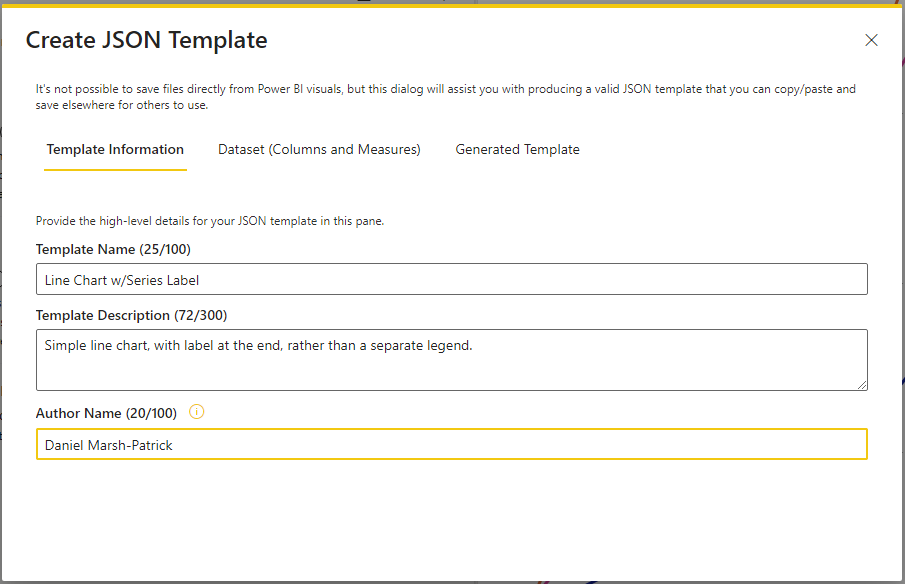
Task: Click the 'Provide the high-level details' instruction text
Action: pos(210,221)
